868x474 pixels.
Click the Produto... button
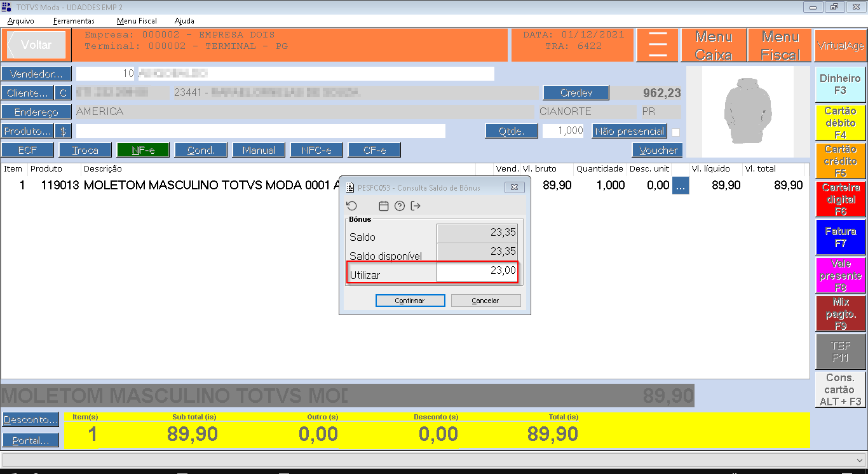click(x=27, y=132)
